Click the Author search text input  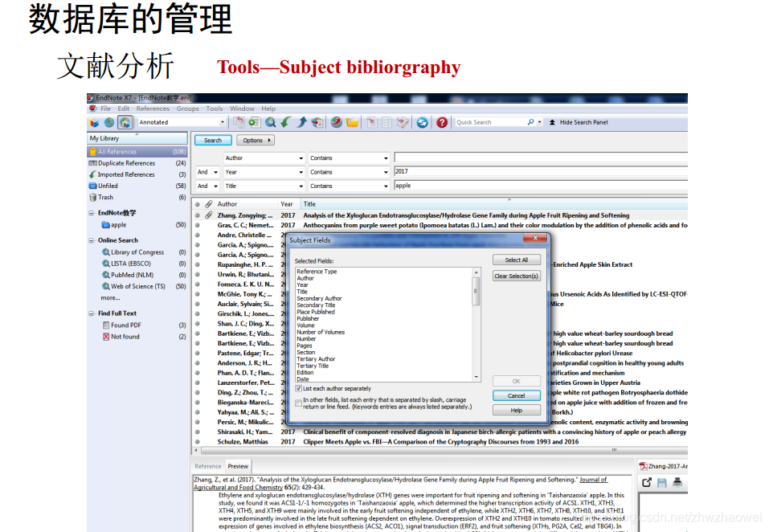[541, 158]
